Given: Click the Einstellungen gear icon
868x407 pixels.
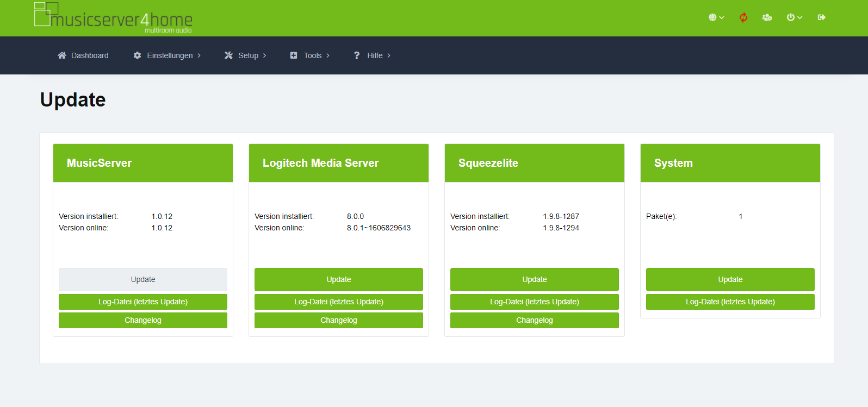Looking at the screenshot, I should point(137,55).
